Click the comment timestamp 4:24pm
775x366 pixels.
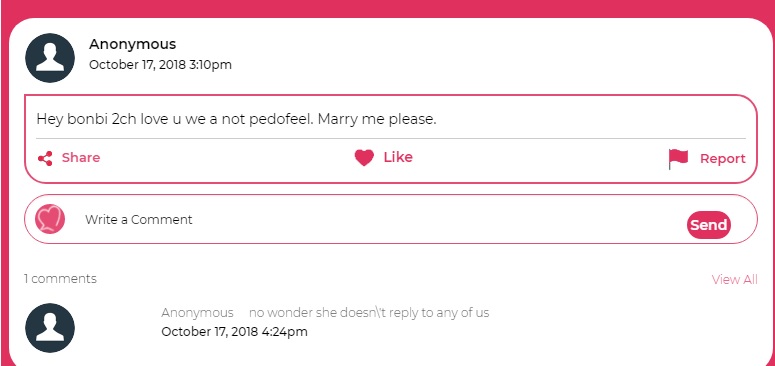point(234,331)
